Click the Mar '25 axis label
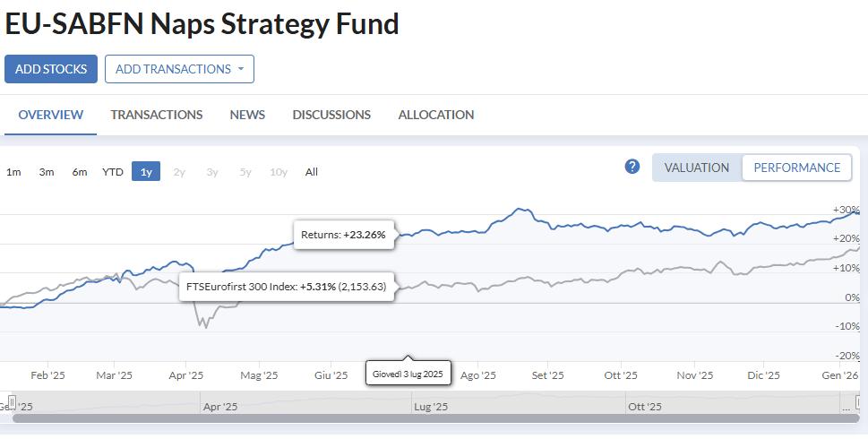Image resolution: width=868 pixels, height=439 pixels. [x=114, y=375]
